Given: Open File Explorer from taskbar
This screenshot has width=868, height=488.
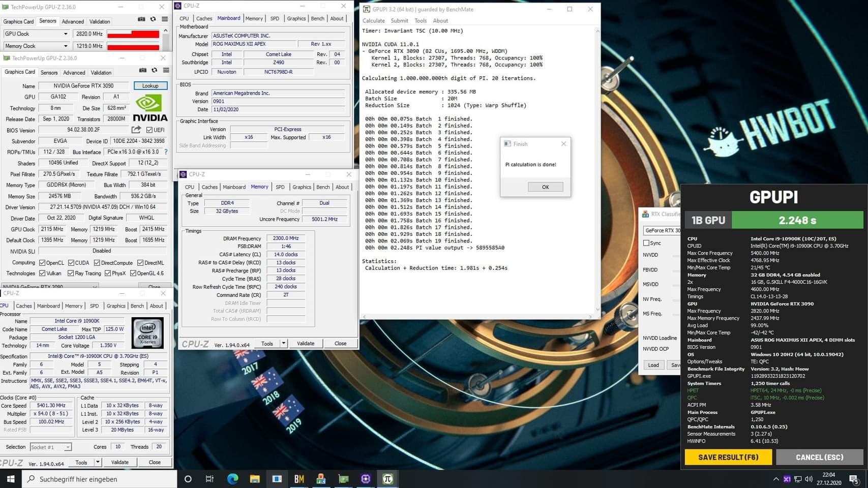Looking at the screenshot, I should point(255,479).
